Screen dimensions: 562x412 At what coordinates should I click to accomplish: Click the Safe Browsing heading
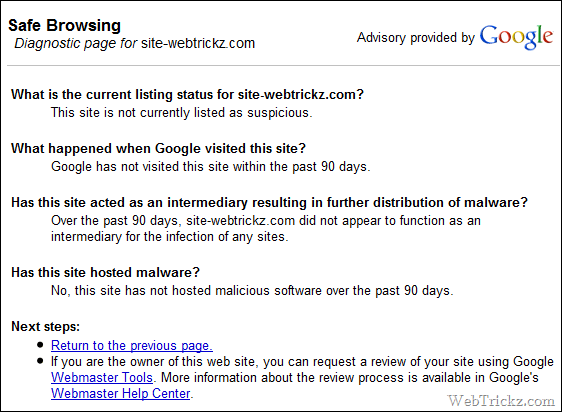[x=65, y=25]
